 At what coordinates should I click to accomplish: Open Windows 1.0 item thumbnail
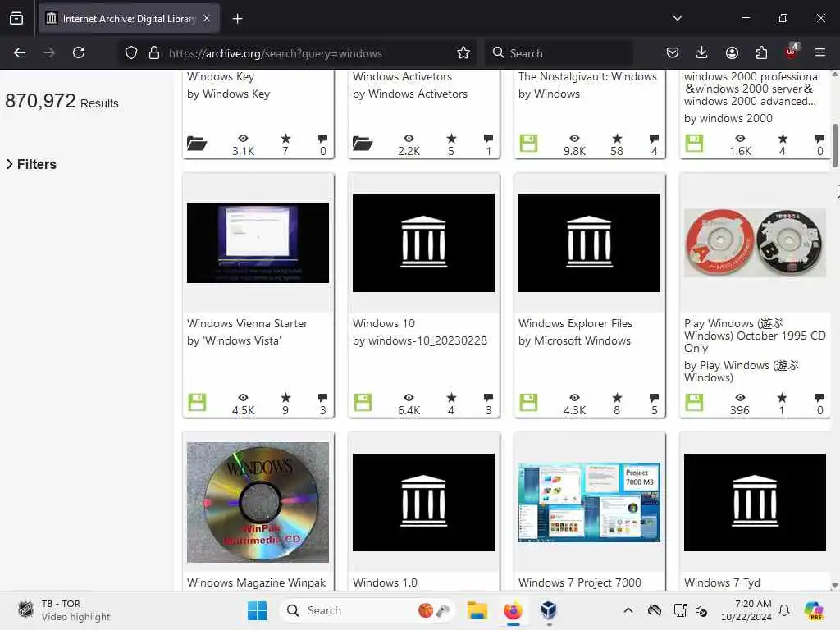click(x=423, y=502)
